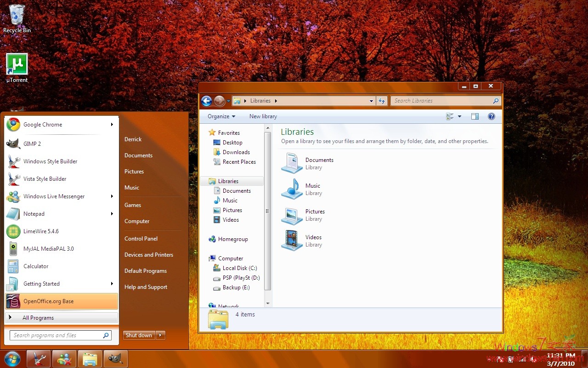Launch the µTorrent desktop shortcut
The height and width of the screenshot is (368, 588).
pos(17,64)
